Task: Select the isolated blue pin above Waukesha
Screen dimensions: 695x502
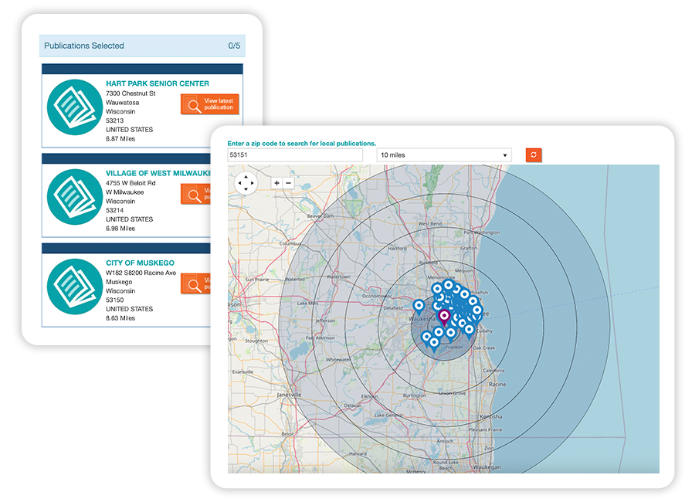Action: (x=418, y=307)
